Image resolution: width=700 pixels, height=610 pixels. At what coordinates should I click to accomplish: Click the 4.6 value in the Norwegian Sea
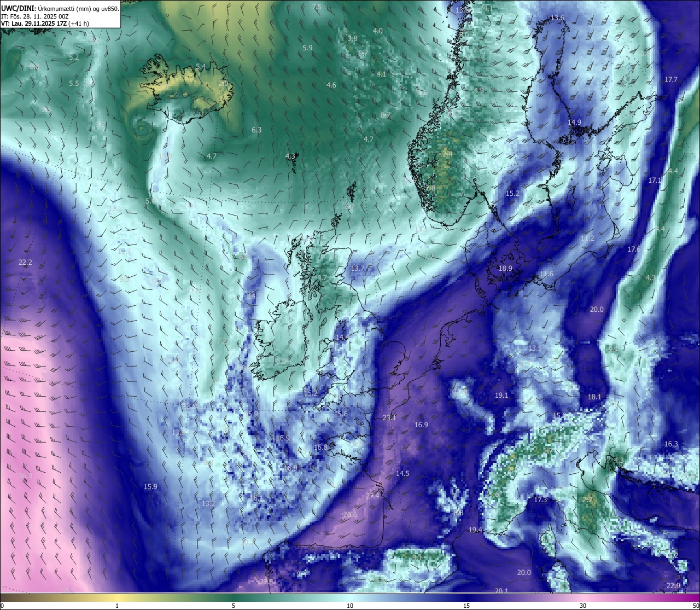tap(331, 85)
